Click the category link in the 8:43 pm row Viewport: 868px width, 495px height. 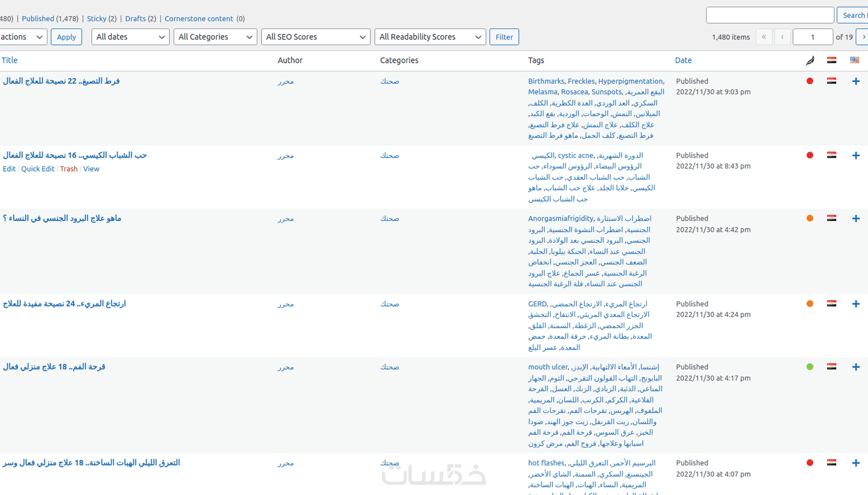390,156
